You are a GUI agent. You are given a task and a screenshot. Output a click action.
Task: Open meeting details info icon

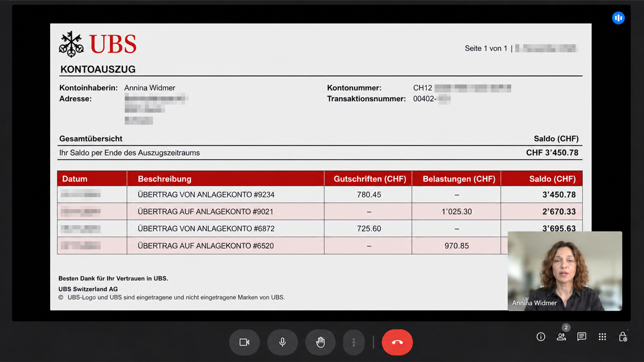point(541,337)
